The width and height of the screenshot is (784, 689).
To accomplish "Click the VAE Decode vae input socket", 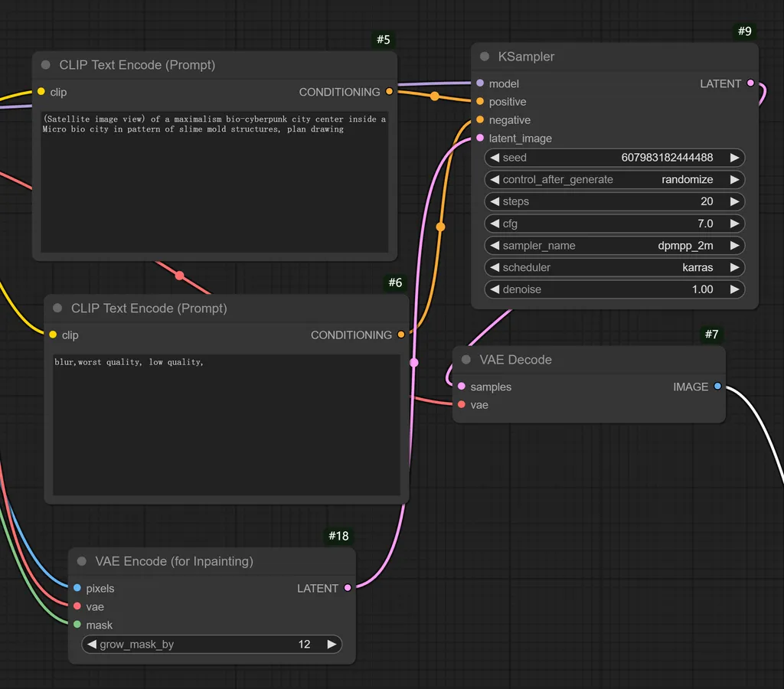I will pyautogui.click(x=462, y=404).
